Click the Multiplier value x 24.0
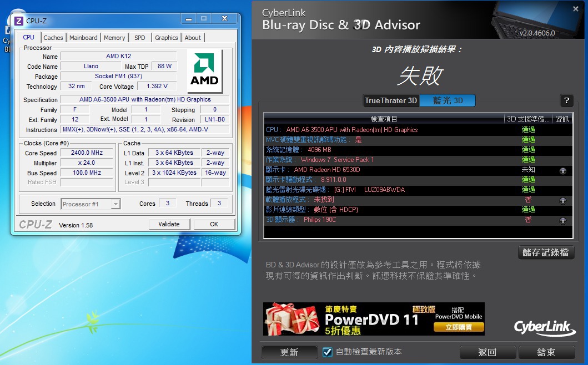Screen dimensions: 588x365 (x=87, y=163)
